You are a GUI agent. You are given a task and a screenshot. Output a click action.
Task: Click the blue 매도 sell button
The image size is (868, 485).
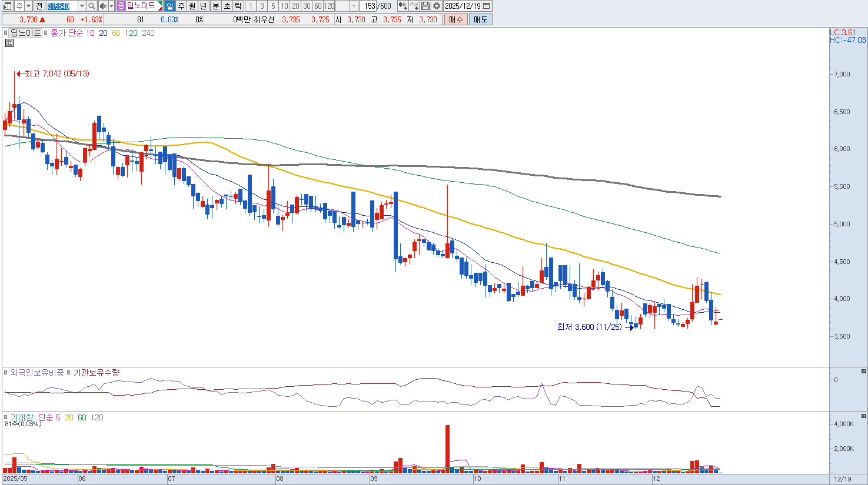(480, 19)
